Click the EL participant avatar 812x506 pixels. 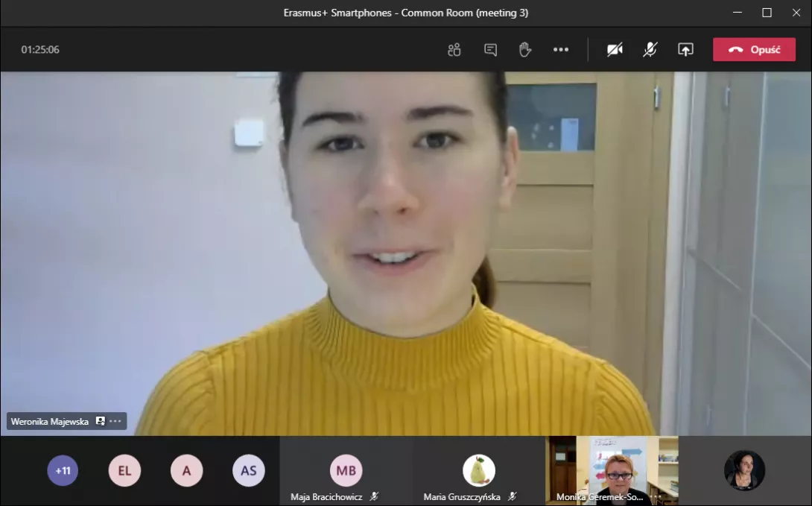click(x=124, y=471)
